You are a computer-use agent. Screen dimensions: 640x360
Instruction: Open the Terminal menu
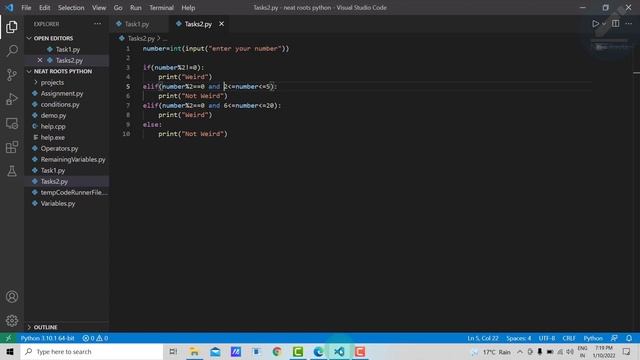(161, 7)
